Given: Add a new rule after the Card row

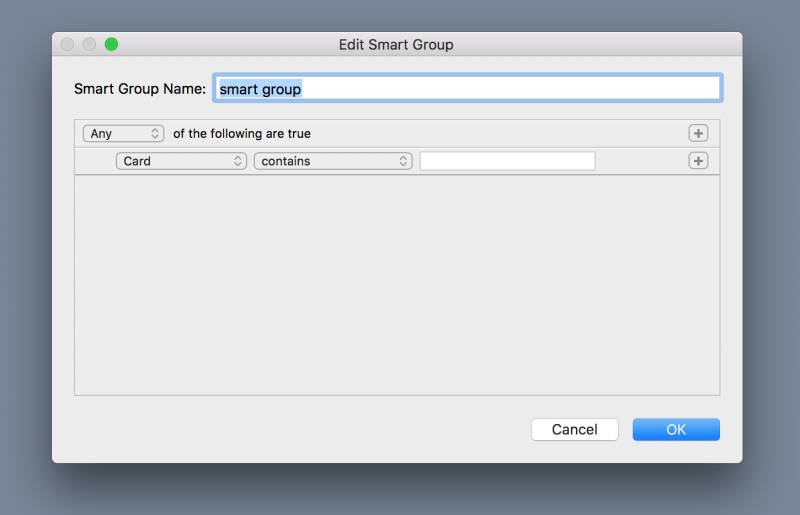Looking at the screenshot, I should coord(698,161).
